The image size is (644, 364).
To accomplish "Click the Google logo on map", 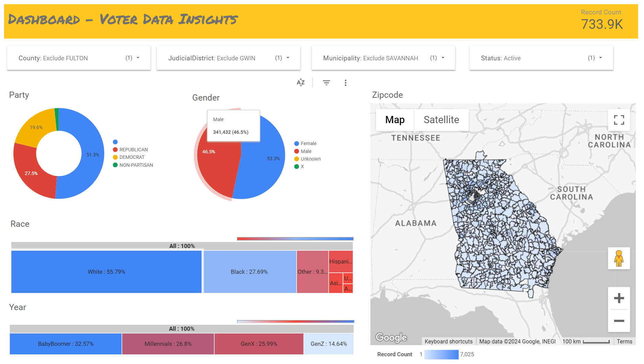I will tap(391, 337).
